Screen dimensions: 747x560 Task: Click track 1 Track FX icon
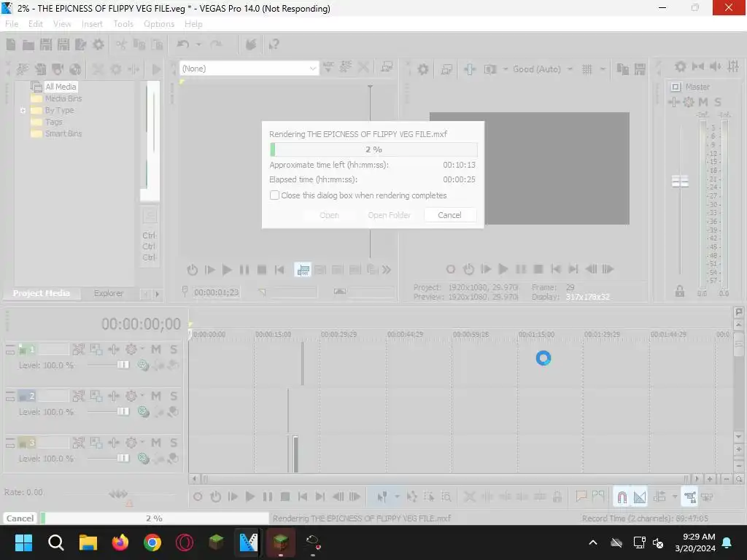(113, 349)
